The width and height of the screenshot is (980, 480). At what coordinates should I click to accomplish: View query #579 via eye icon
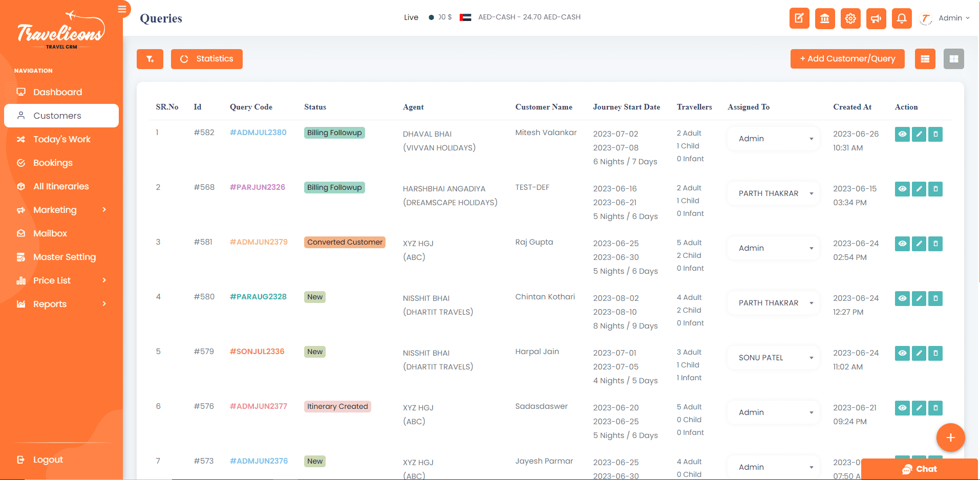point(902,353)
